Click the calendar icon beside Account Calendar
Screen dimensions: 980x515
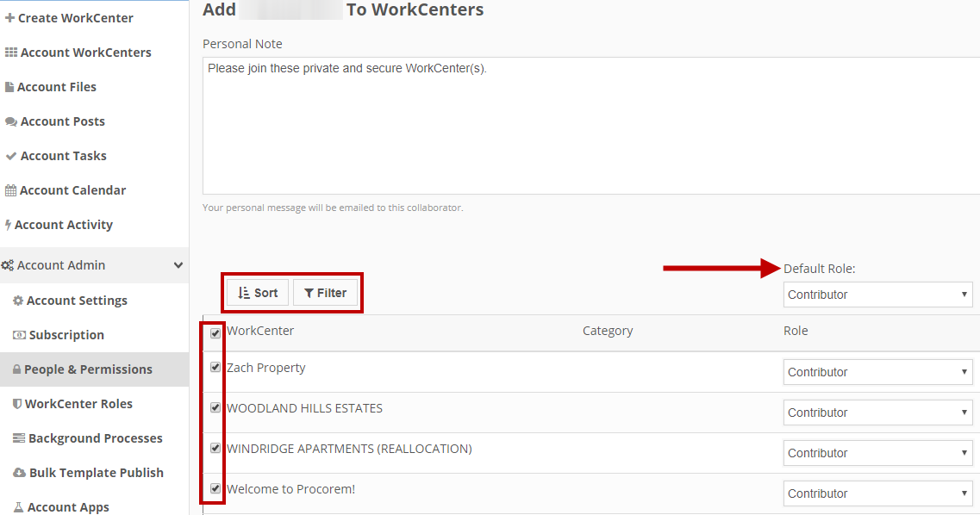(10, 190)
